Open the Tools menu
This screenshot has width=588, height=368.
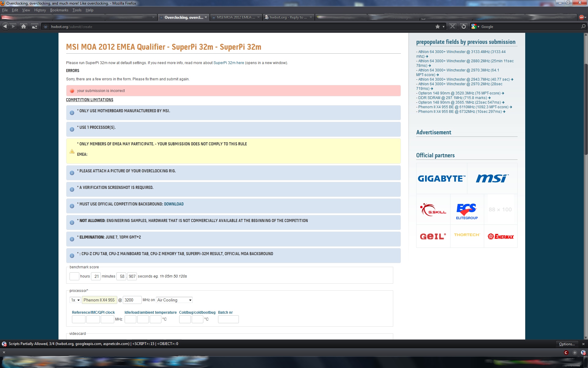click(x=77, y=10)
